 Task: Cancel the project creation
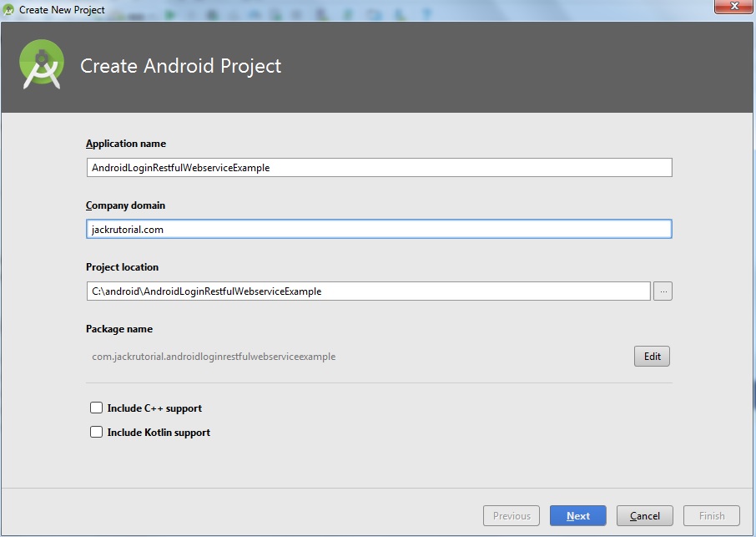tap(644, 515)
